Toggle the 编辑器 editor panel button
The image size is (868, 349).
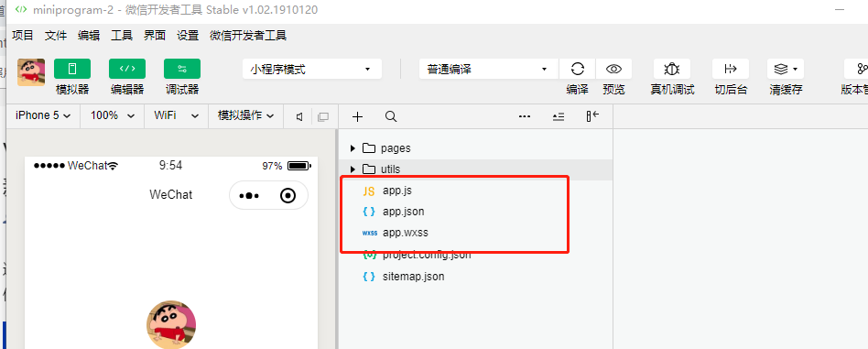127,69
